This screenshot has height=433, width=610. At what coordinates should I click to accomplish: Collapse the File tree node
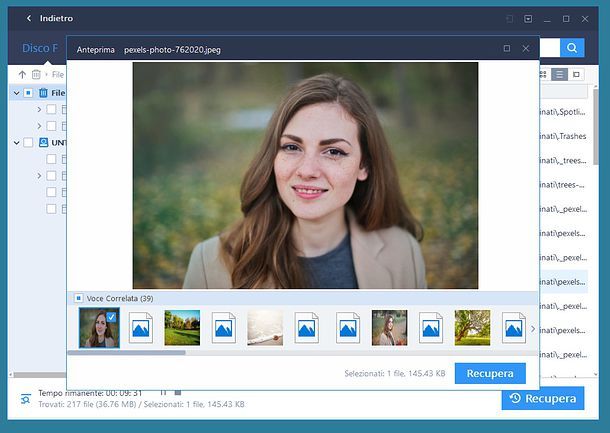pyautogui.click(x=16, y=93)
